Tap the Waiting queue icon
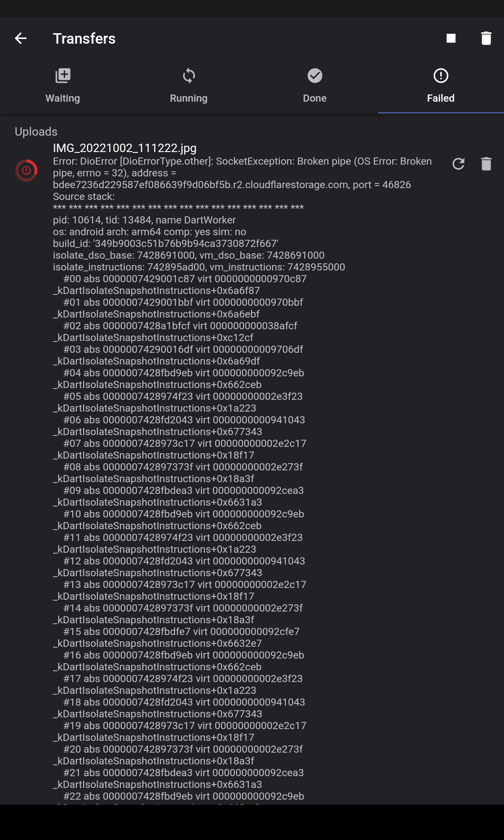This screenshot has width=504, height=840. [63, 76]
